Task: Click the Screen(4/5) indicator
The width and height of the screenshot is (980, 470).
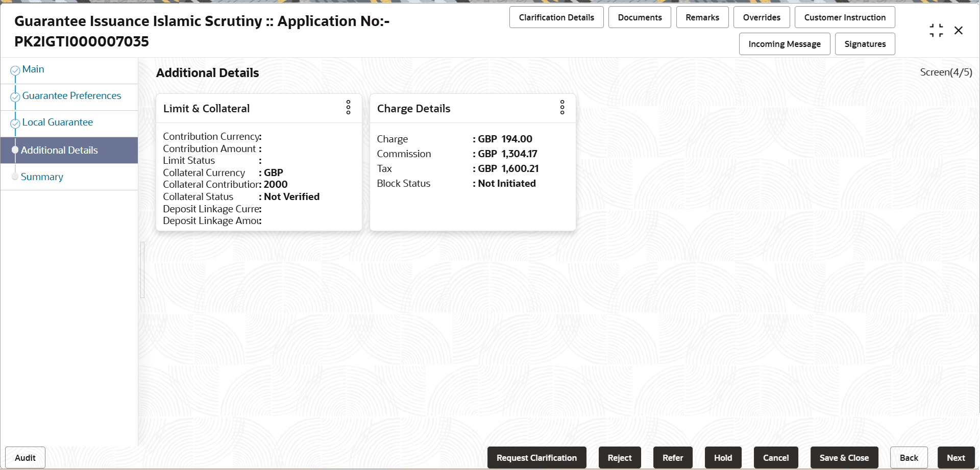Action: pos(946,72)
